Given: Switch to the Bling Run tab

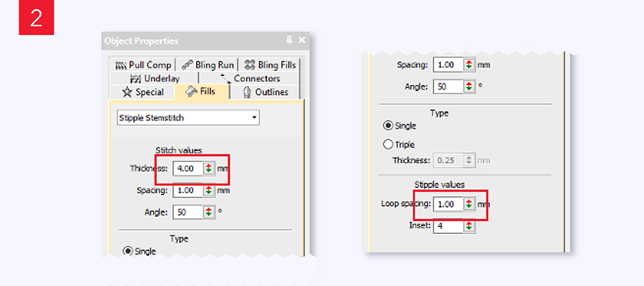Looking at the screenshot, I should (x=207, y=64).
